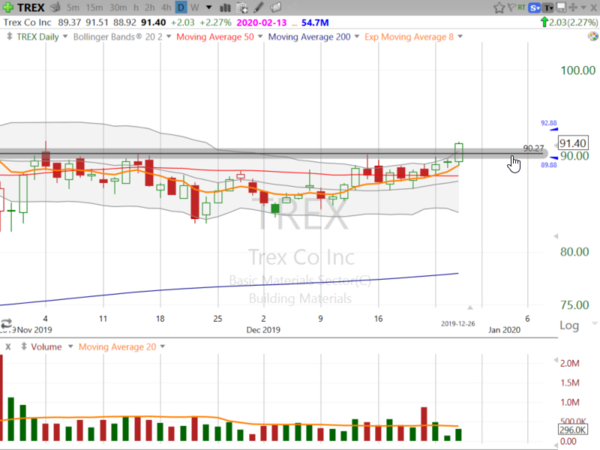
Task: Select the Weekly (W) timeframe
Action: point(195,7)
